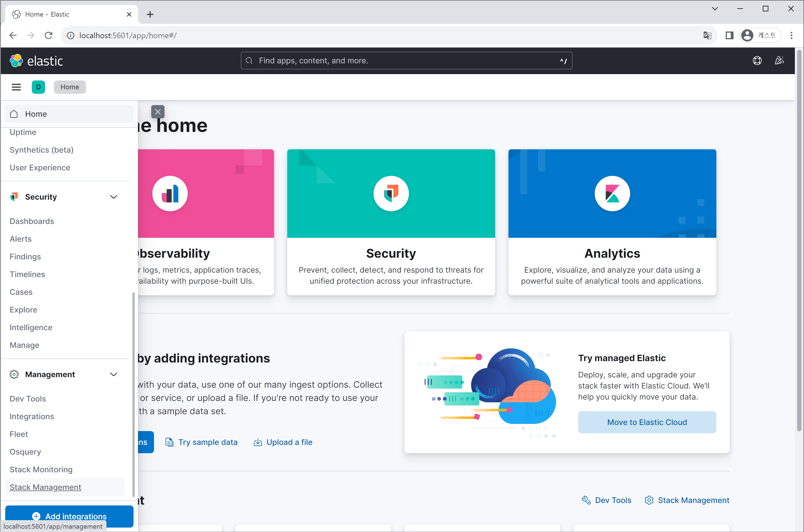Toggle the hamburger navigation menu

pos(16,87)
